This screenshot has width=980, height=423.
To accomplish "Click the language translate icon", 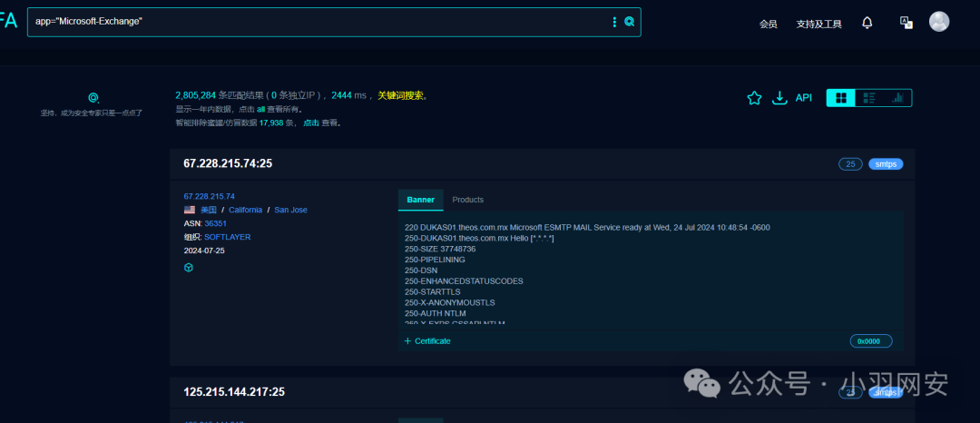I will pyautogui.click(x=906, y=23).
